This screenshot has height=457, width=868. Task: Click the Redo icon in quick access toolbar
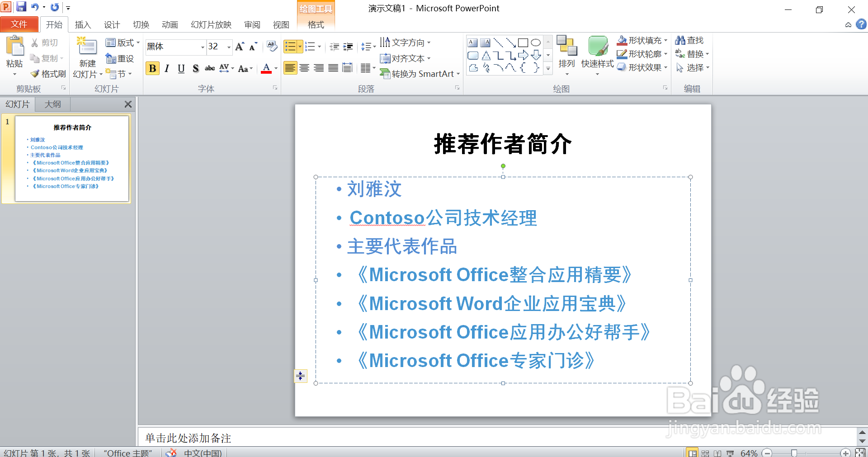(55, 7)
